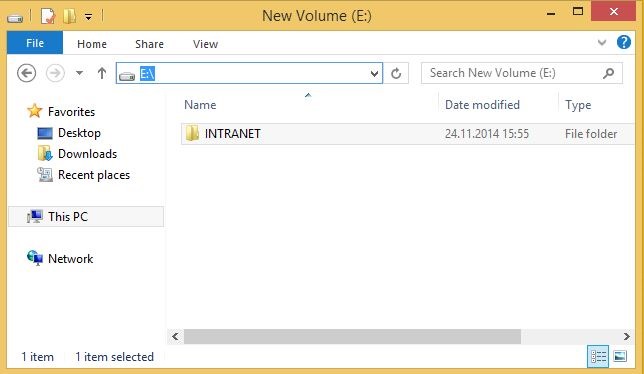Close the New Volume (E:) window
Screen dimensions: 644x374
[x=614, y=11]
